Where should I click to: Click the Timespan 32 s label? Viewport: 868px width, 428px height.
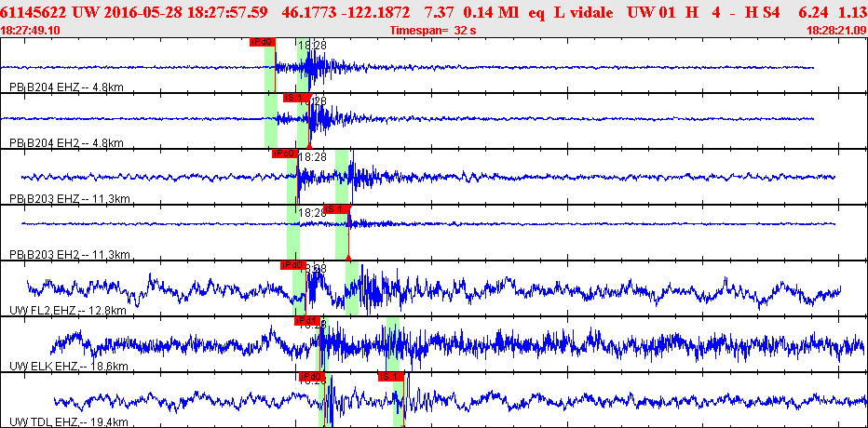pyautogui.click(x=433, y=30)
